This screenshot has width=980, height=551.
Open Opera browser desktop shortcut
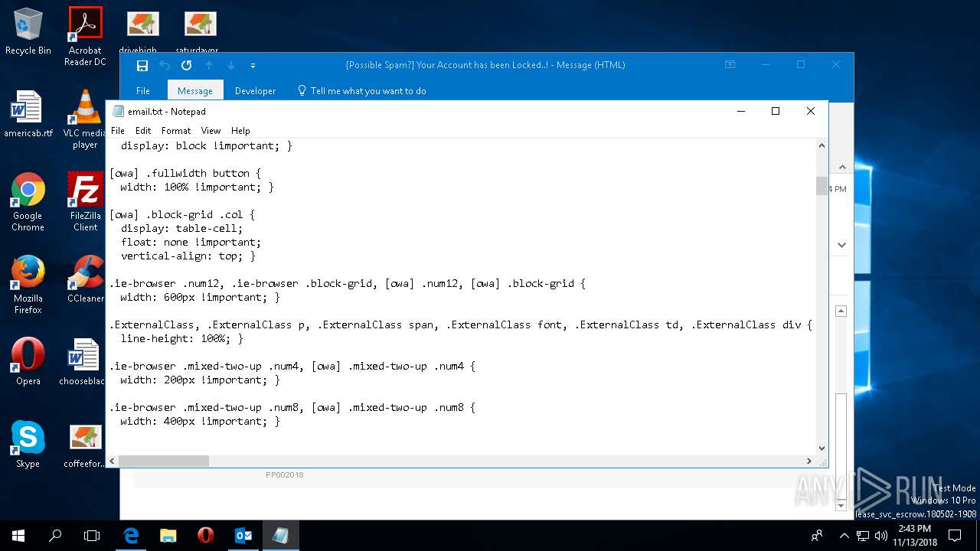28,362
